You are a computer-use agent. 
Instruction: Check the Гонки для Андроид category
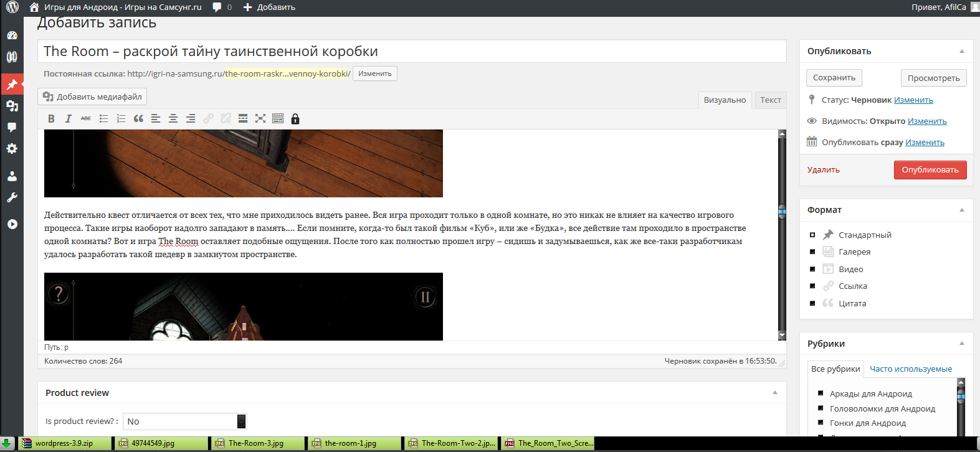click(x=821, y=422)
